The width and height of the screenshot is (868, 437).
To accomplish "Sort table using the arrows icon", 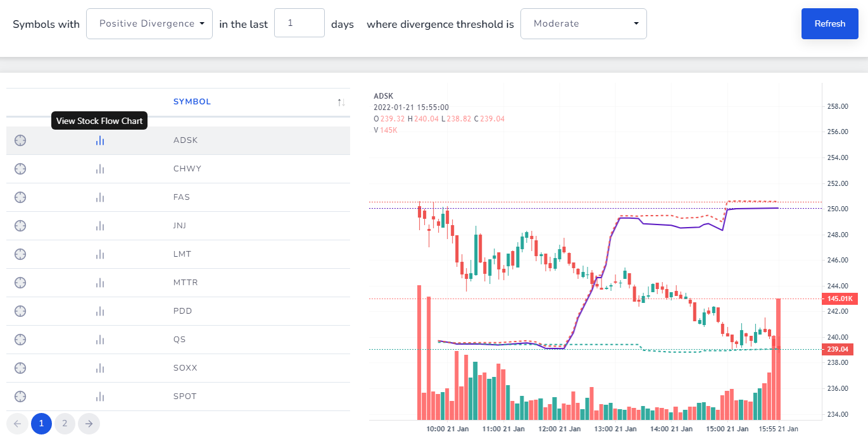I will tap(341, 102).
